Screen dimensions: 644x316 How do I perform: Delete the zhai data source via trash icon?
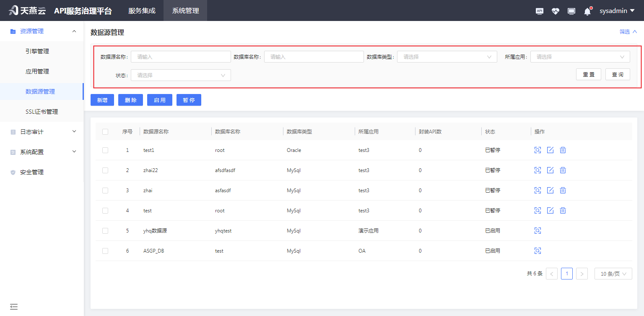563,190
